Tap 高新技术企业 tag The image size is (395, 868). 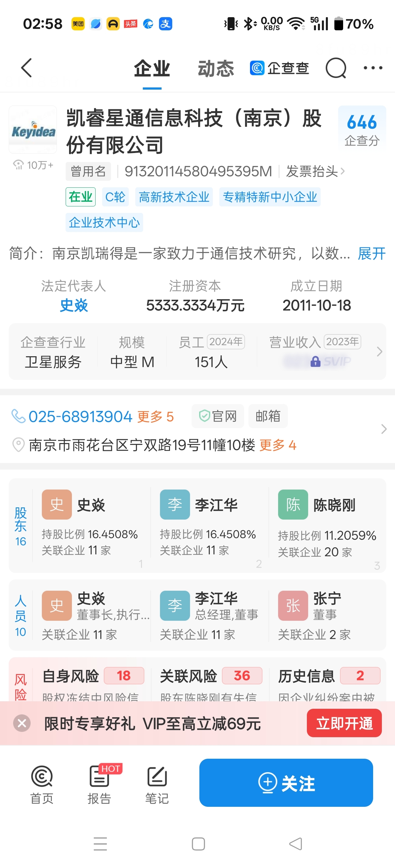coord(174,197)
